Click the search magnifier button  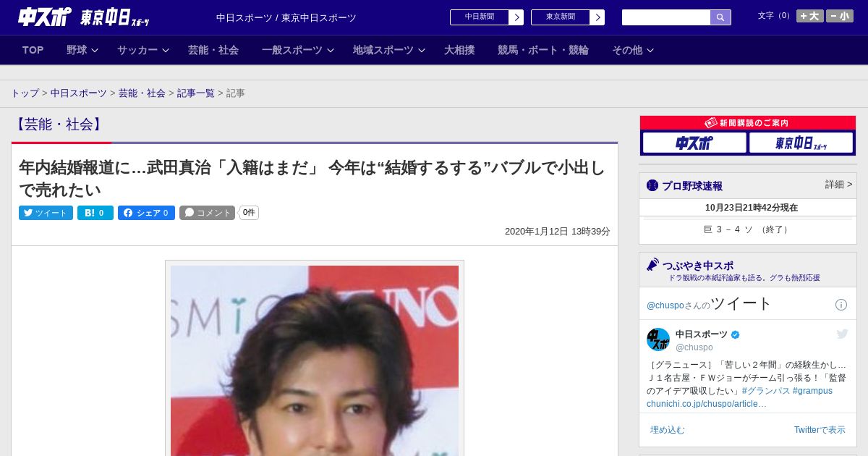pyautogui.click(x=720, y=17)
